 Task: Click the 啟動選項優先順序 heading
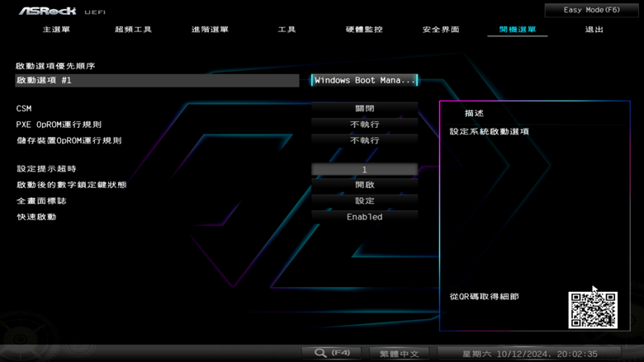(55, 66)
